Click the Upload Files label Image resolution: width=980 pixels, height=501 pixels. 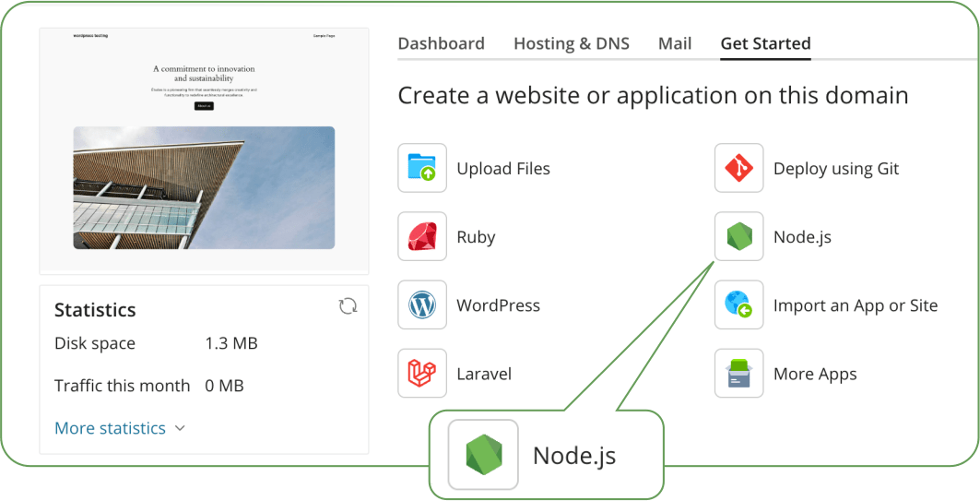503,168
